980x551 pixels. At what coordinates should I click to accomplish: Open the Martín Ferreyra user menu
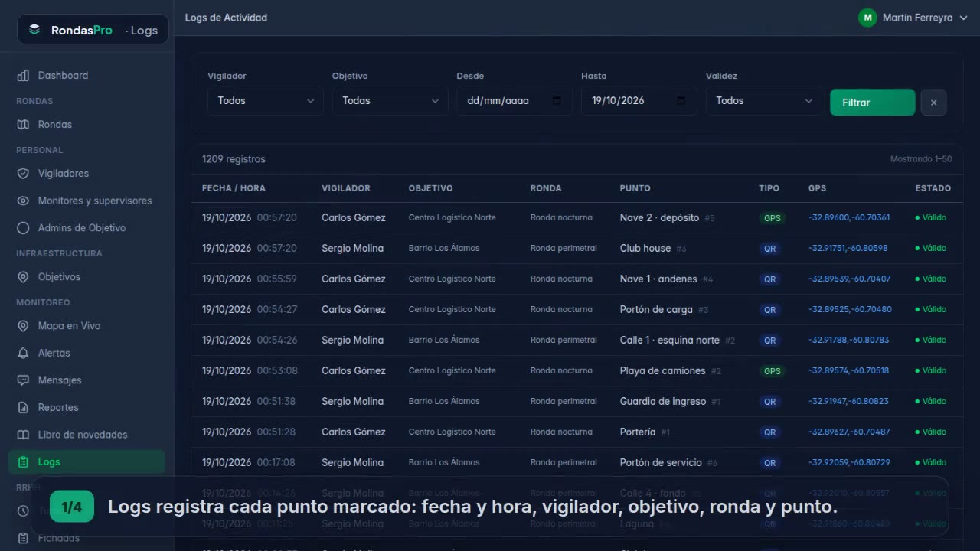click(x=913, y=18)
